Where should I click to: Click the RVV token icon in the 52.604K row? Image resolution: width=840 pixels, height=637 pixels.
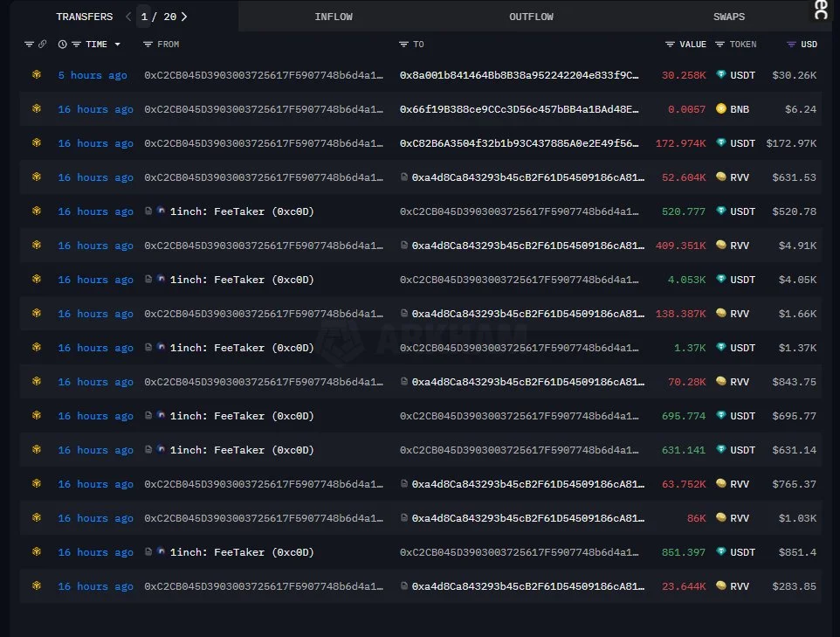720,177
